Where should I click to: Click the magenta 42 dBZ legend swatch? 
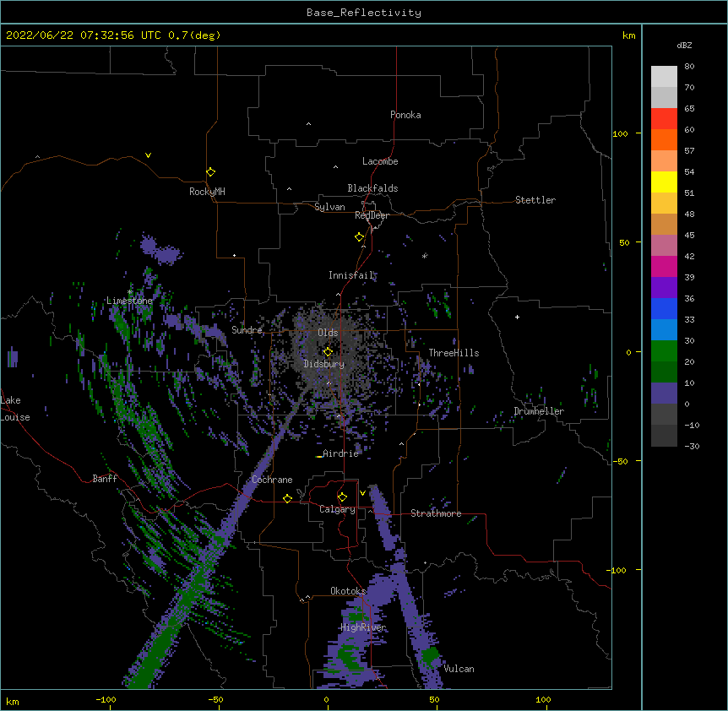(664, 266)
